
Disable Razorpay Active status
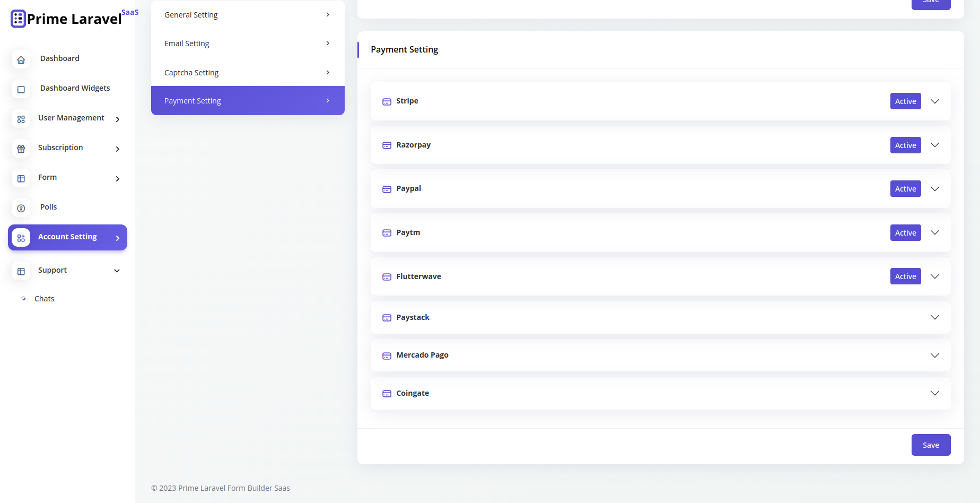[x=905, y=145]
